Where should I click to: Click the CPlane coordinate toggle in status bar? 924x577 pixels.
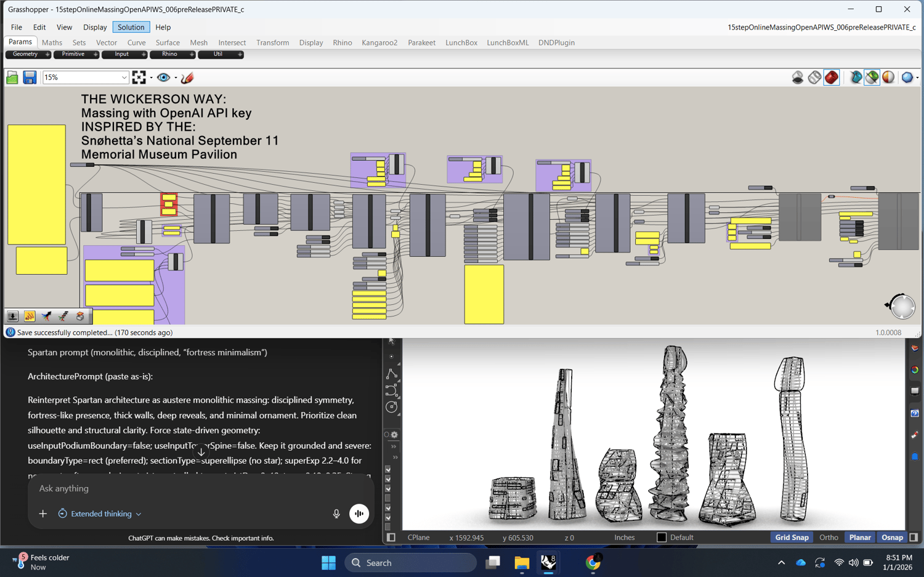[418, 538]
